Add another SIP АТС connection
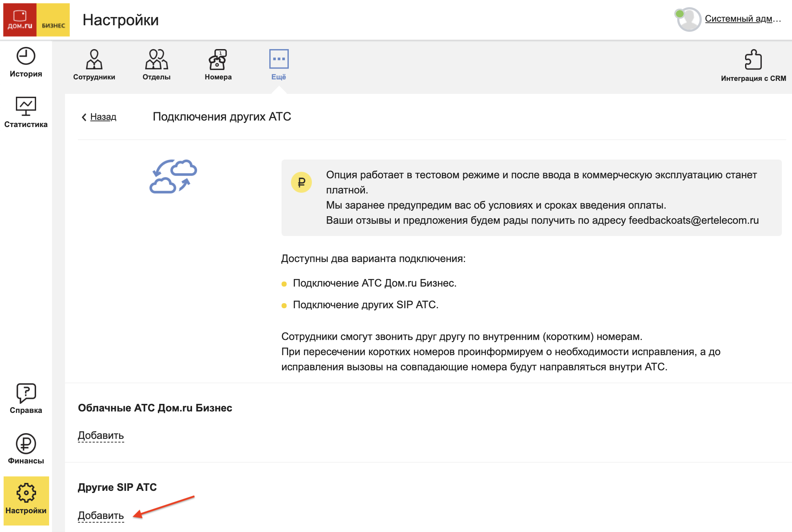This screenshot has width=792, height=532. click(101, 516)
